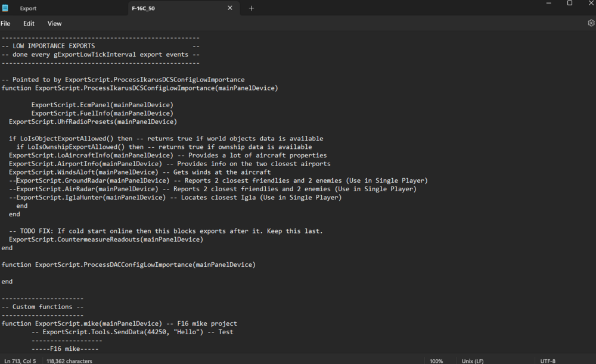Click the Notepad app icon in title bar
596x364 pixels.
pos(5,8)
